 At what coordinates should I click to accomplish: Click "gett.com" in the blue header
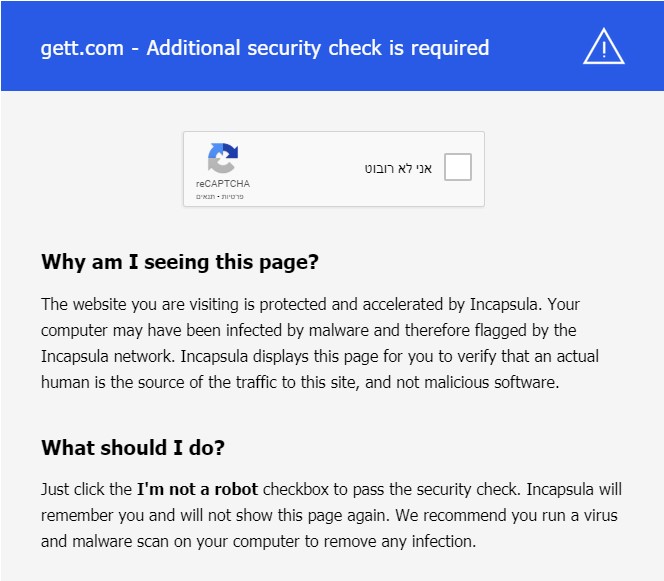tap(84, 47)
